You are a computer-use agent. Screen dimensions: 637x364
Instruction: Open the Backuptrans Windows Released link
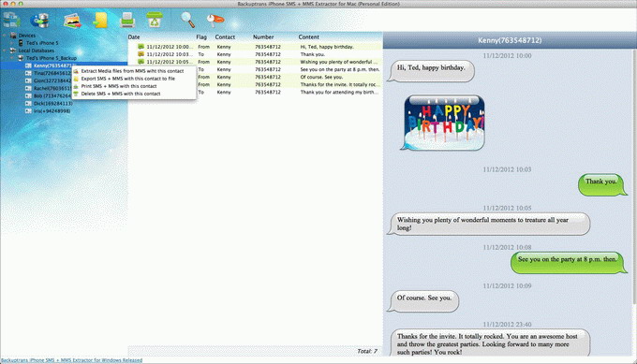pyautogui.click(x=71, y=360)
